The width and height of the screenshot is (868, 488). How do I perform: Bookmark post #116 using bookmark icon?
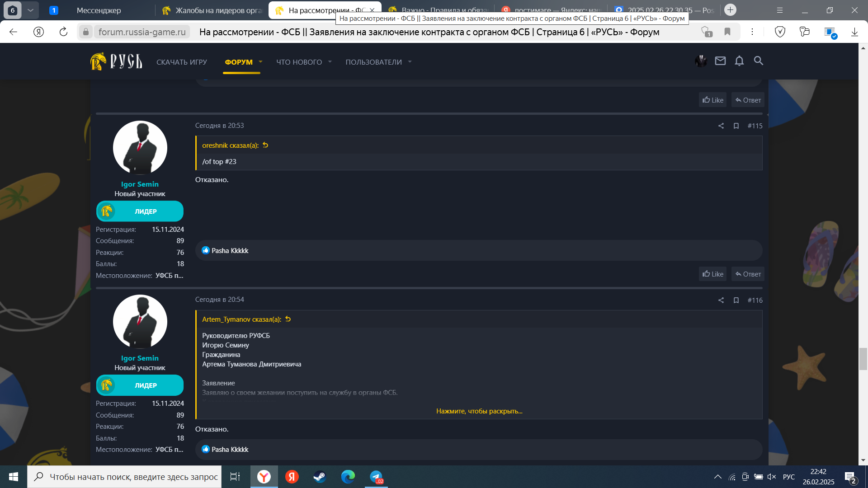[x=736, y=300]
